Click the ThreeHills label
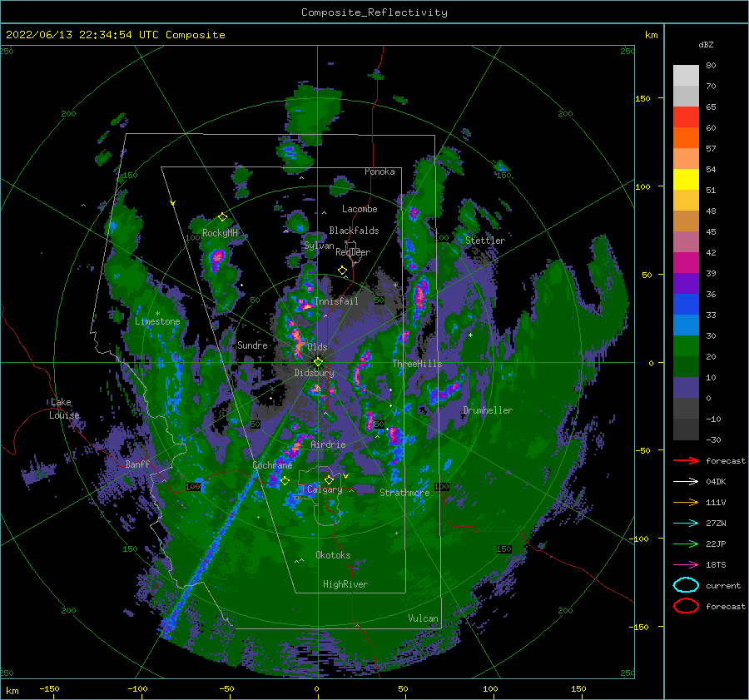 (x=417, y=364)
